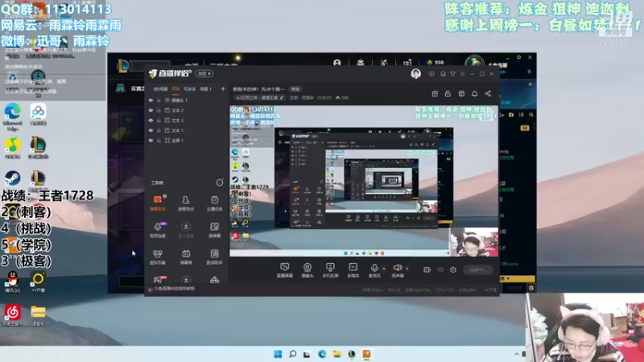Screen dimensions: 644x362
Task: Open the message icon in title bar
Action: (431, 74)
